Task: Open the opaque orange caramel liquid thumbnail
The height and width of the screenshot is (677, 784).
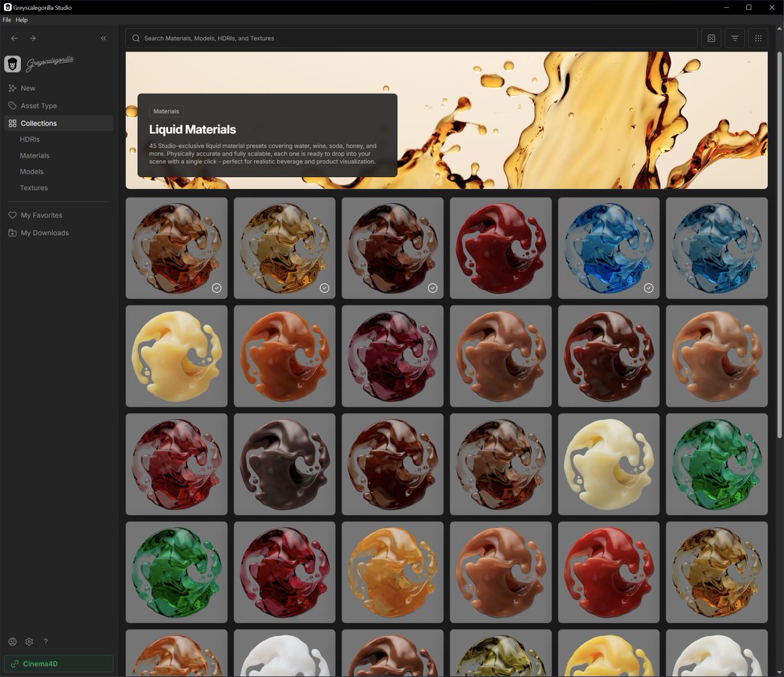Action: [x=284, y=356]
